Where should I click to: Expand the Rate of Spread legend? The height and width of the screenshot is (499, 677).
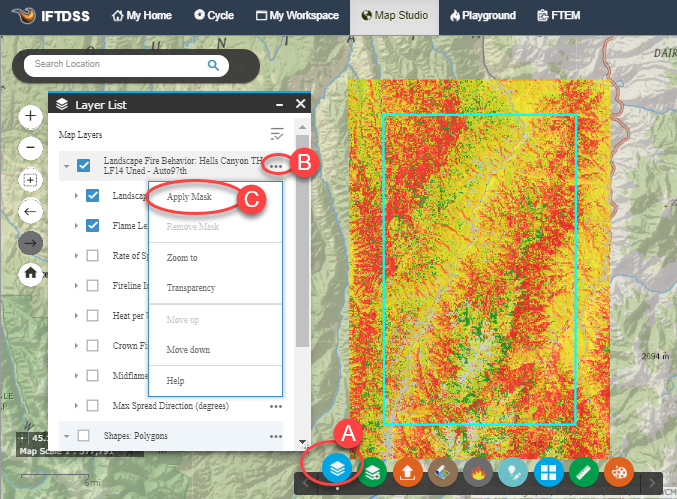(x=76, y=256)
